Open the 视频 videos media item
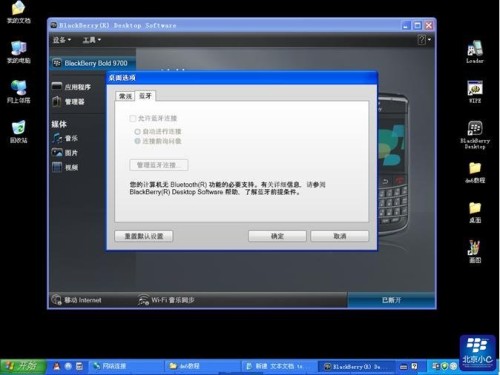This screenshot has height=375, width=500. click(x=65, y=167)
